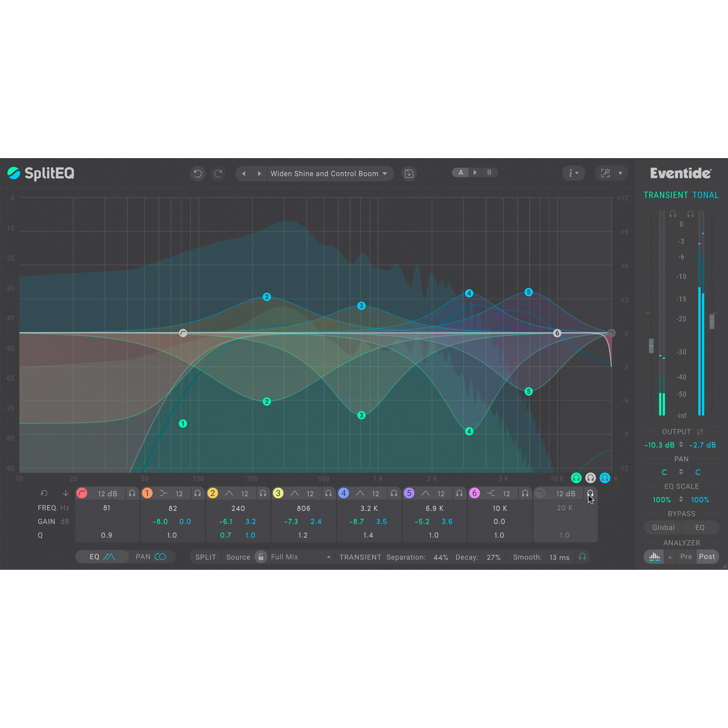Click the view scaling icon
The height and width of the screenshot is (728, 728).
tap(606, 173)
